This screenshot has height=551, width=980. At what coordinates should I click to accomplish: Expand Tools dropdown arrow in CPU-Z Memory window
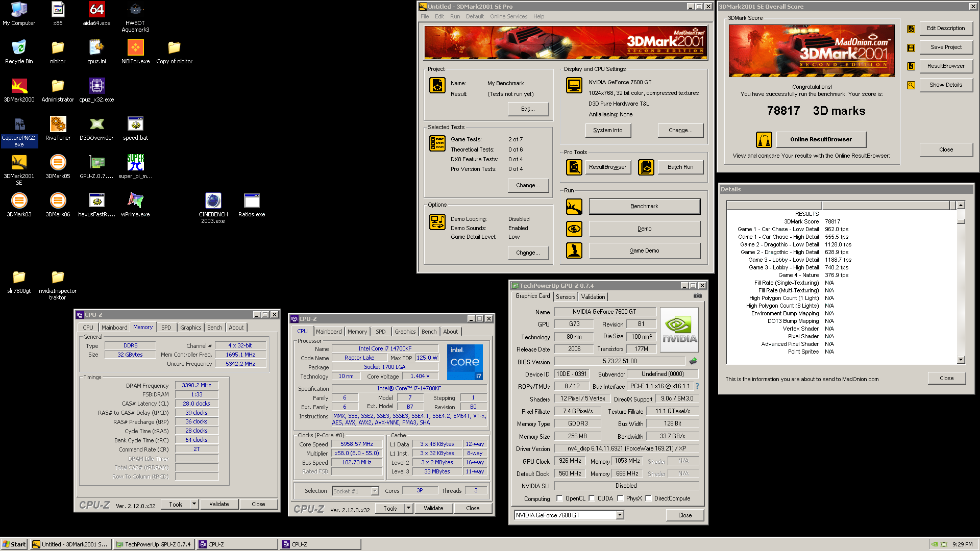194,504
